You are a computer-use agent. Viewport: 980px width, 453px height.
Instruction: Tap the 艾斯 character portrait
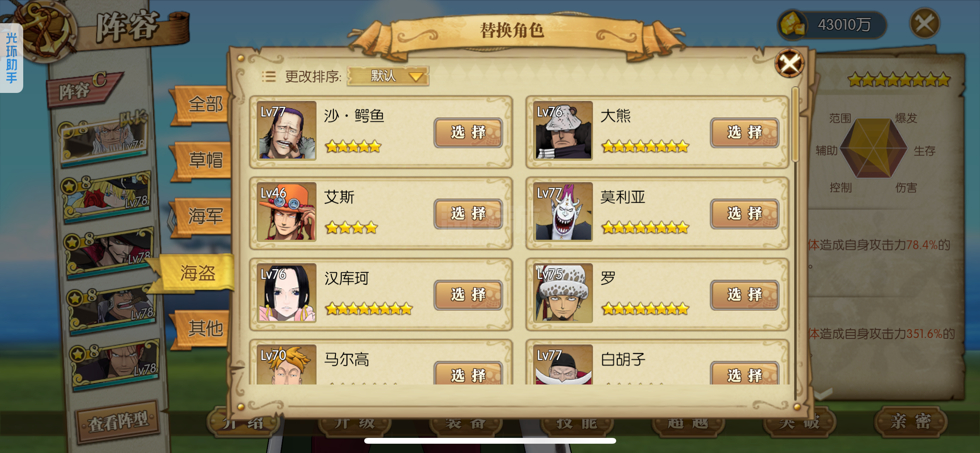(x=286, y=212)
